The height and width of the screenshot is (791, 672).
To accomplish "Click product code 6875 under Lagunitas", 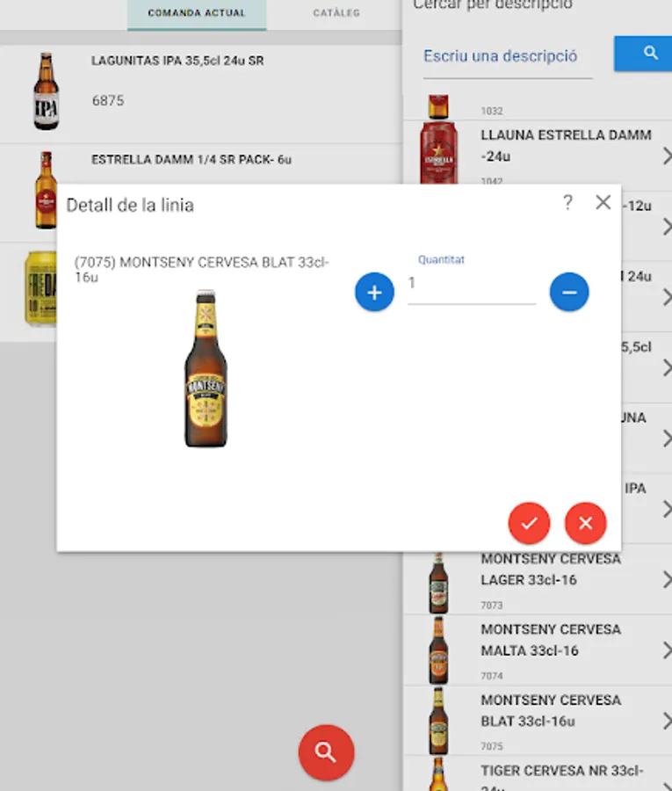I will tap(108, 100).
